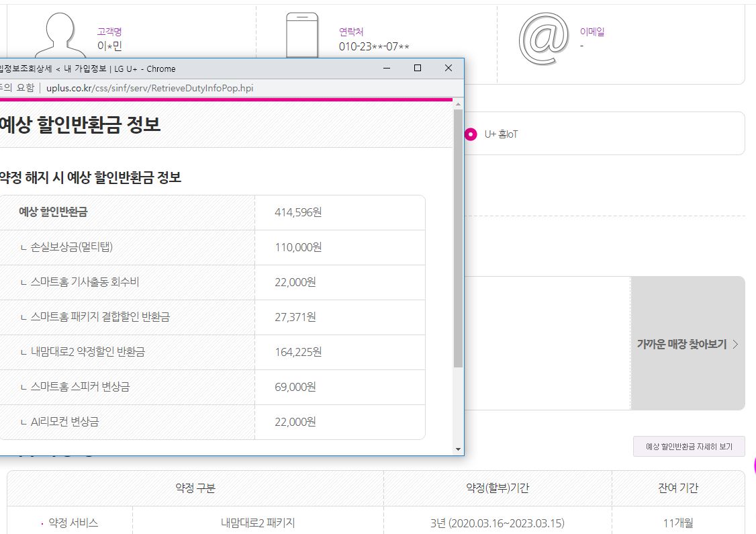Image resolution: width=756 pixels, height=534 pixels.
Task: Click the mobile phone contact icon
Action: point(301,36)
